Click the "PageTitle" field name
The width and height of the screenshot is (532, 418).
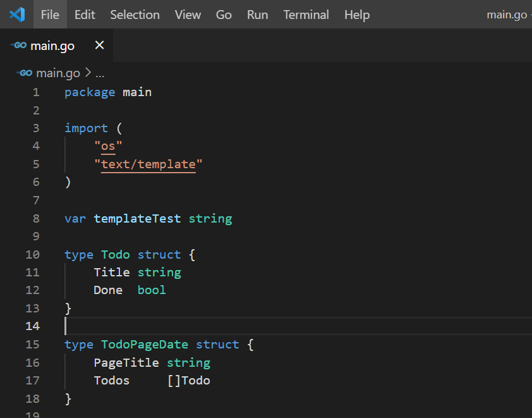(x=126, y=363)
